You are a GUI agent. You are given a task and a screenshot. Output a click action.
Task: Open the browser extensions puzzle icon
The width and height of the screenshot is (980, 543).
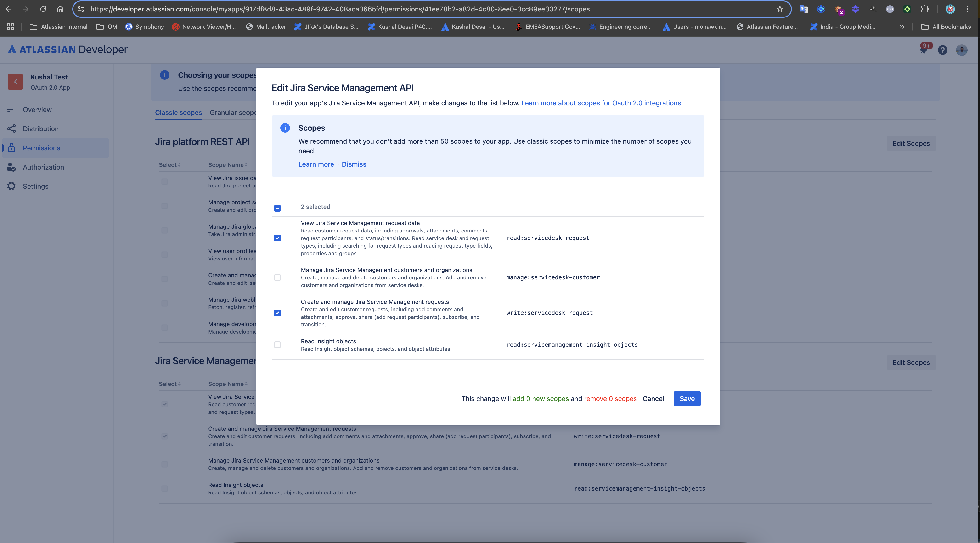point(924,9)
